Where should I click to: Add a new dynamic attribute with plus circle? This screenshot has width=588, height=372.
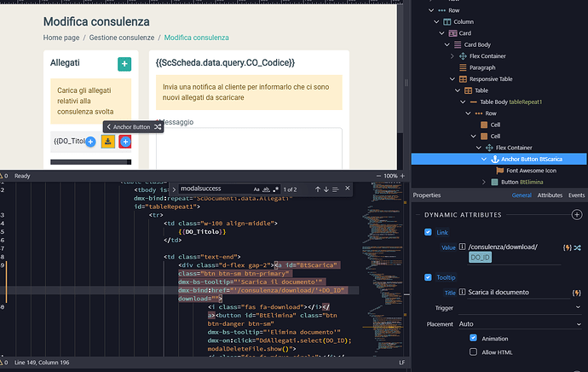tap(577, 215)
